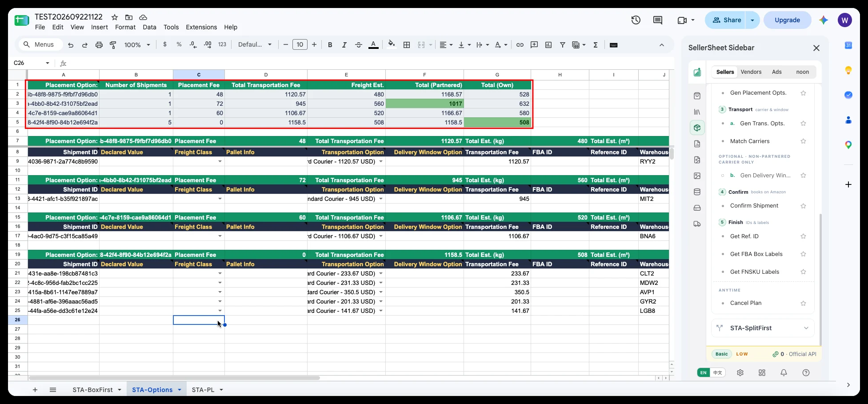The width and height of the screenshot is (868, 404).
Task: Open the borders tool
Action: [407, 45]
